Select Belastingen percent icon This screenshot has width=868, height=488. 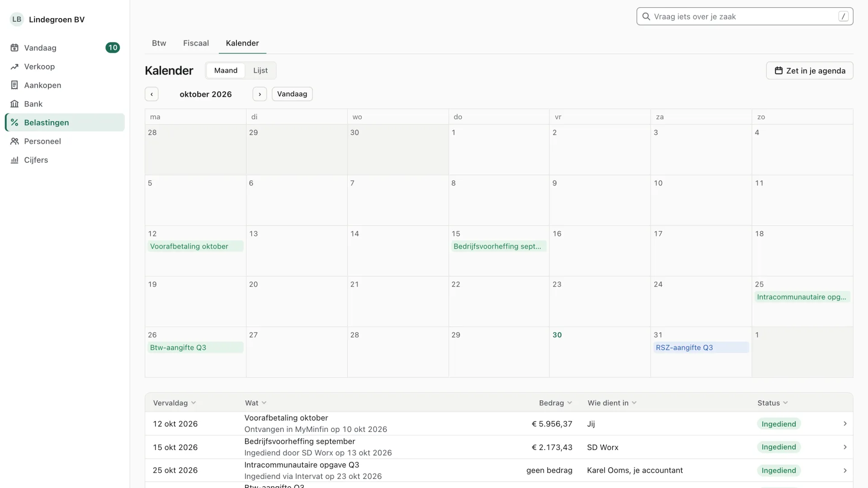pos(14,122)
